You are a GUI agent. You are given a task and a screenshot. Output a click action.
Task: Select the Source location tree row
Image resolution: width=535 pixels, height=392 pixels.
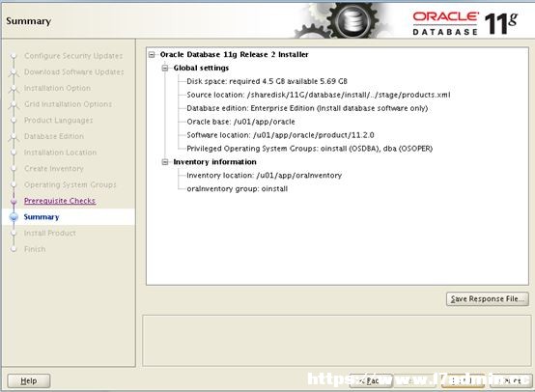click(x=319, y=95)
